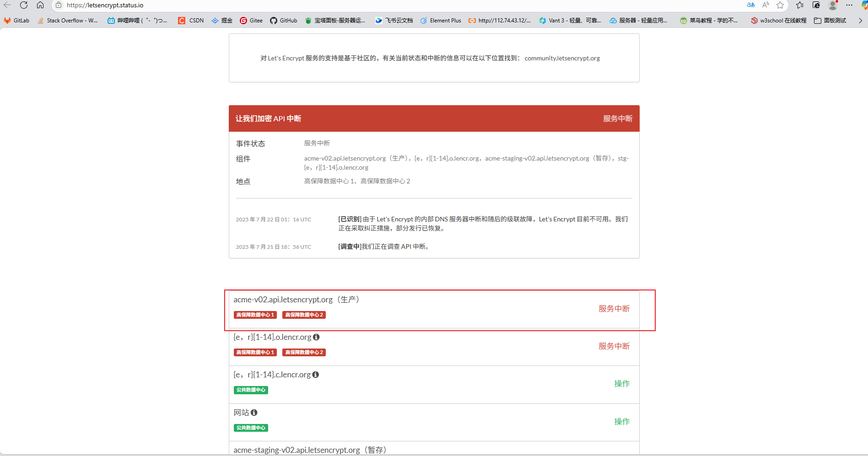Screen dimensions: 868x456
Task: Click 公共数据中心 tag under c.lencr.org
Action: pyautogui.click(x=251, y=390)
